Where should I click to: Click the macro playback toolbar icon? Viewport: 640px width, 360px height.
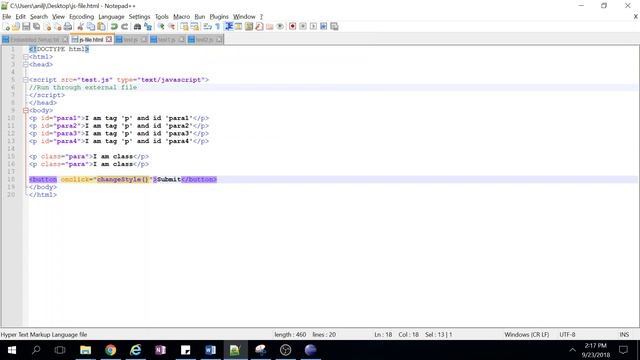tap(313, 27)
